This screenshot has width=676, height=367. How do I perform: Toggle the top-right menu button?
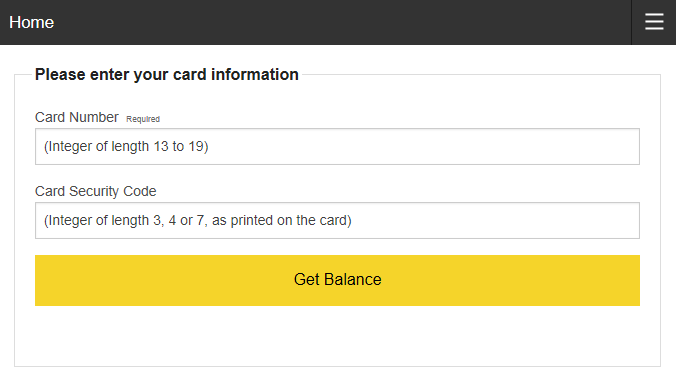(654, 22)
